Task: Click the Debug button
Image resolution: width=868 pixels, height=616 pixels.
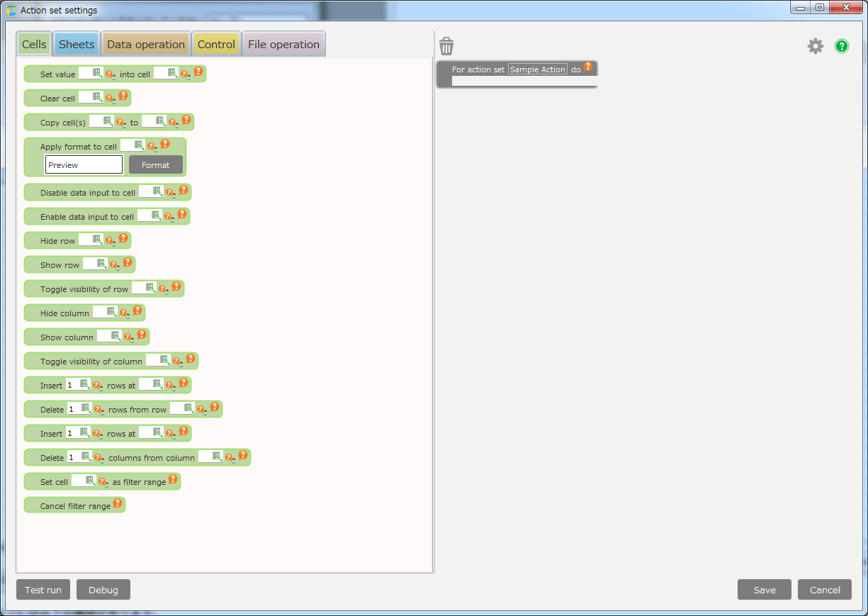Action: click(103, 590)
